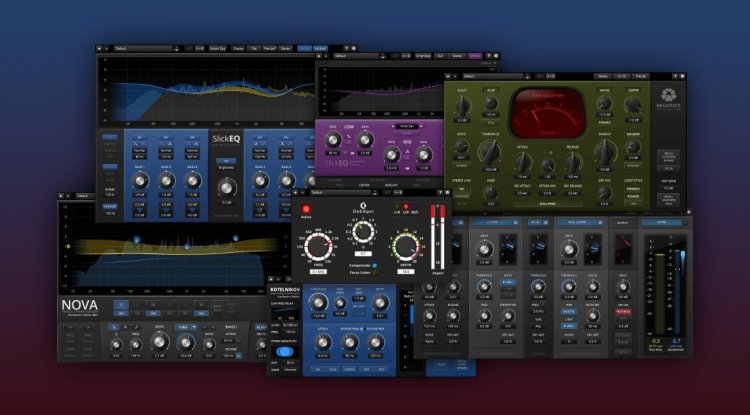Click the yellow handle at Nova graph left edge
750x415 pixels.
(x=67, y=247)
